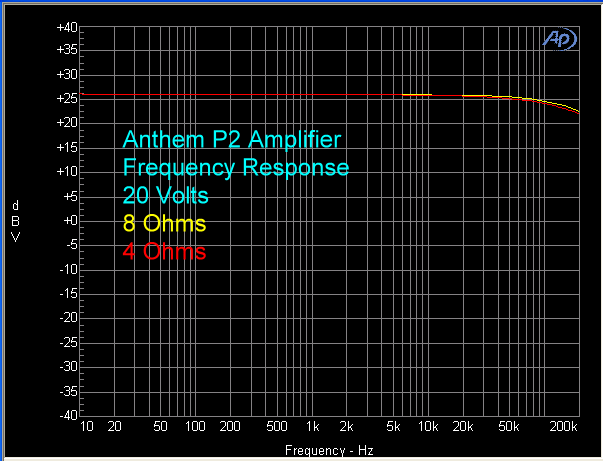
Task: Click the "Frequency - Hz" axis title
Action: pos(329,451)
